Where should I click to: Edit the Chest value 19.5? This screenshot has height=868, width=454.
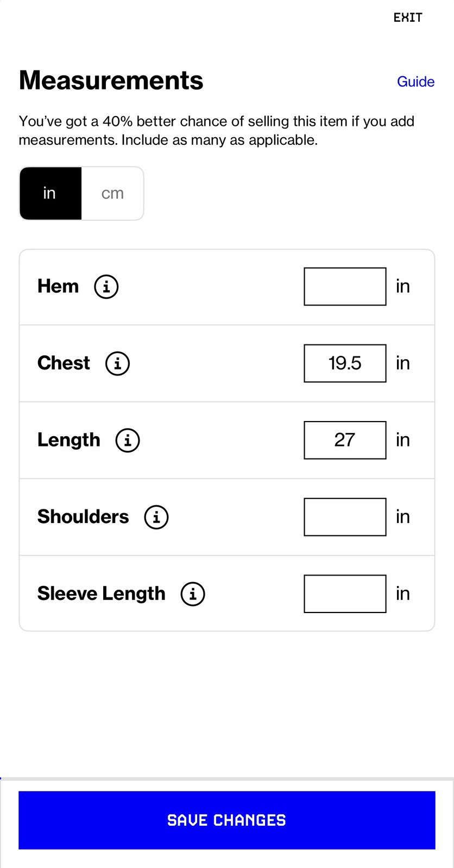coord(345,363)
